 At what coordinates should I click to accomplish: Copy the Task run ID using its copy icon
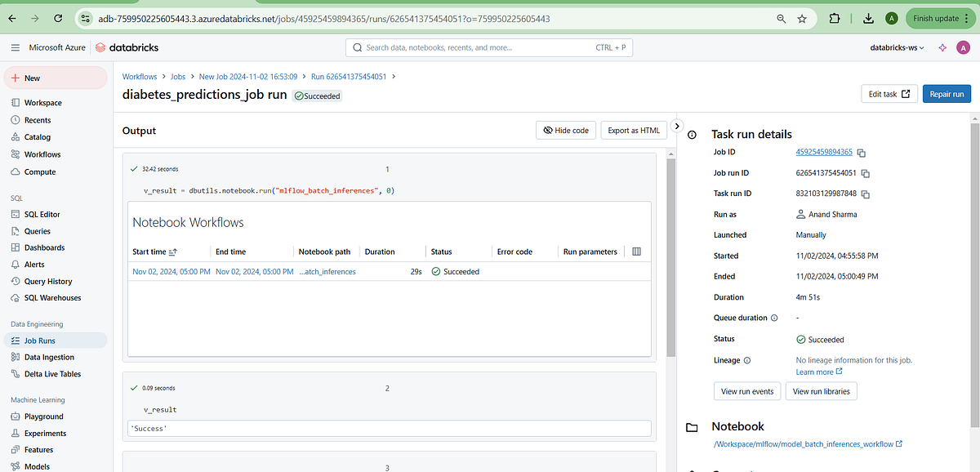pos(866,194)
